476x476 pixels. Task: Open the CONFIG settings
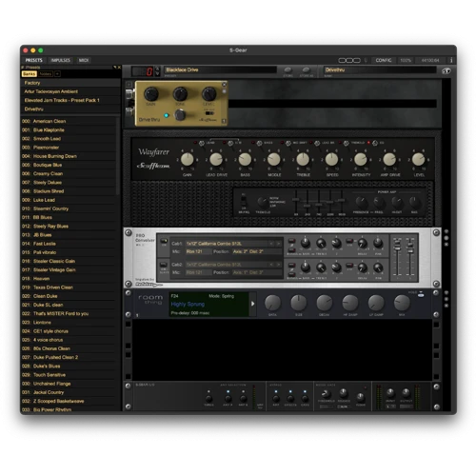pyautogui.click(x=384, y=60)
